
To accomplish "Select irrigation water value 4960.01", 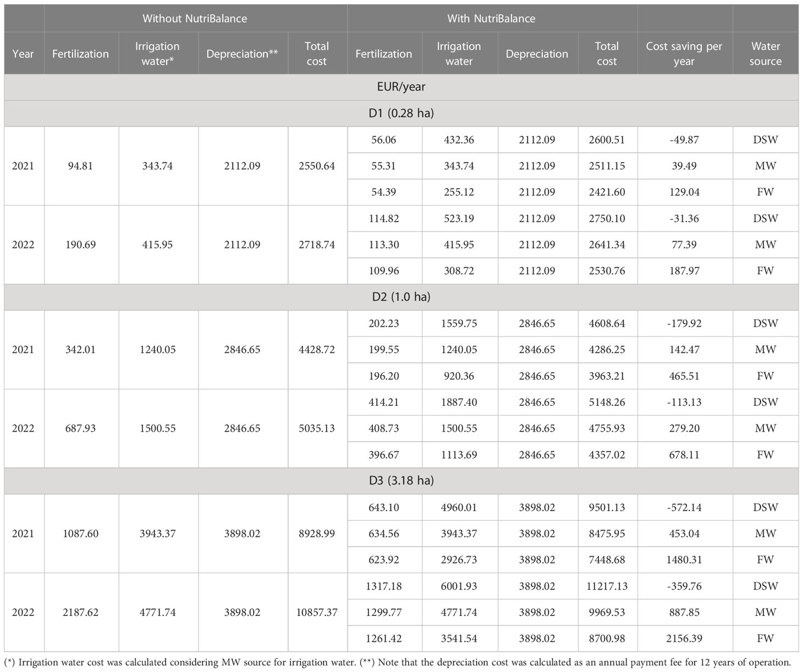I will 459,507.
